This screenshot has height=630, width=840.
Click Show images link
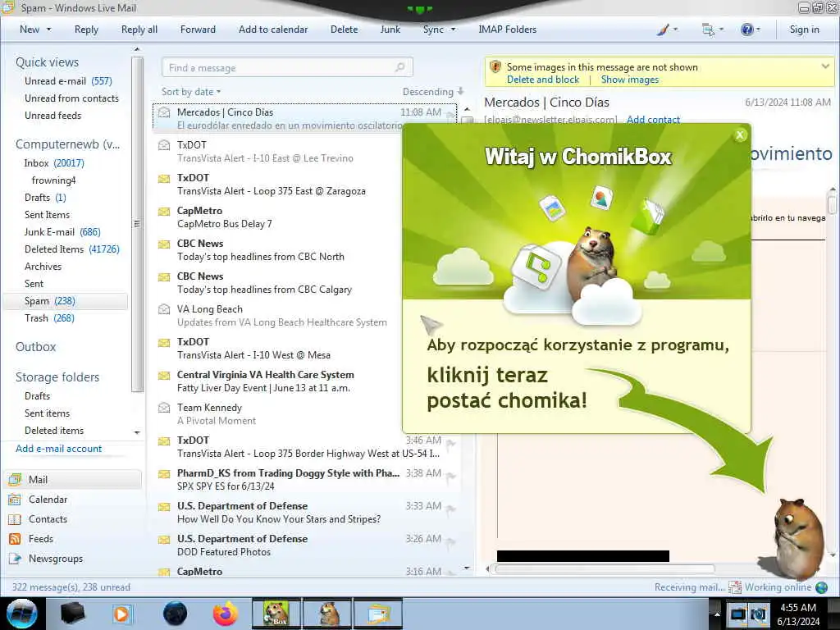pyautogui.click(x=630, y=80)
